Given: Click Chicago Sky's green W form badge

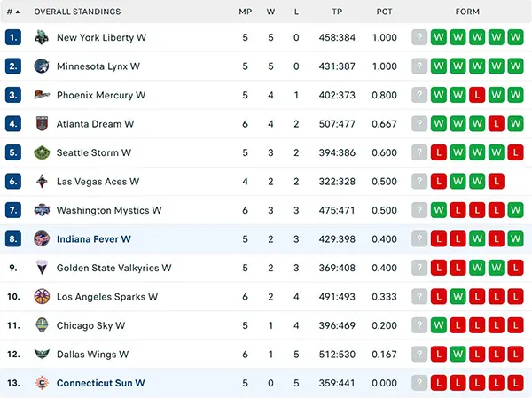Looking at the screenshot, I should 438,325.
